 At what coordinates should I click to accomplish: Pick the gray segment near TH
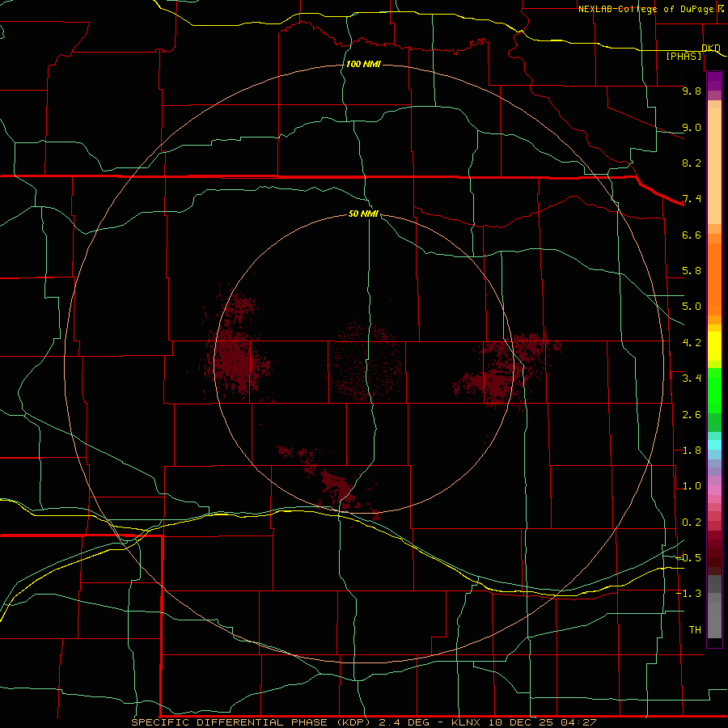pos(714,620)
